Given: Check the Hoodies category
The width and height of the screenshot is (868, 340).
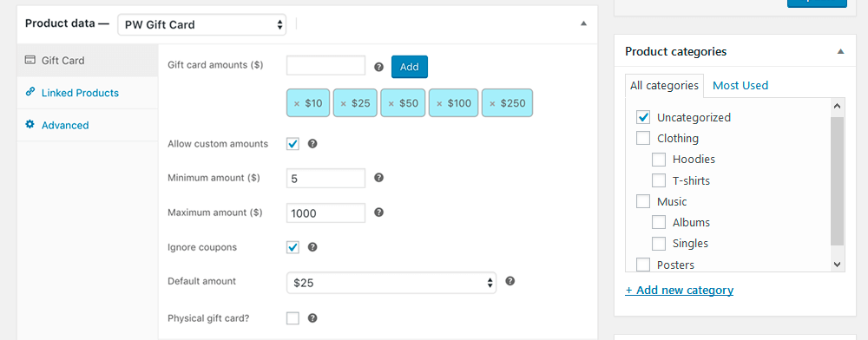Looking at the screenshot, I should 659,160.
